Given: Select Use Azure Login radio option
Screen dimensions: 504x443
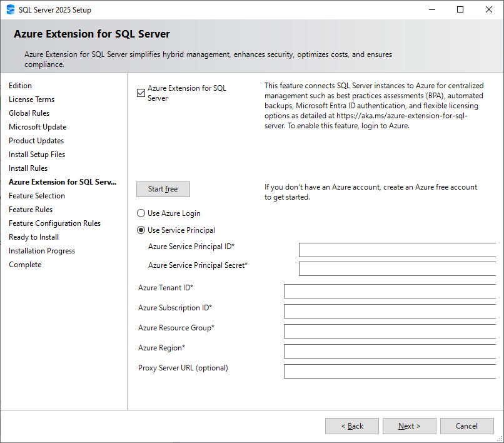Looking at the screenshot, I should pos(141,213).
